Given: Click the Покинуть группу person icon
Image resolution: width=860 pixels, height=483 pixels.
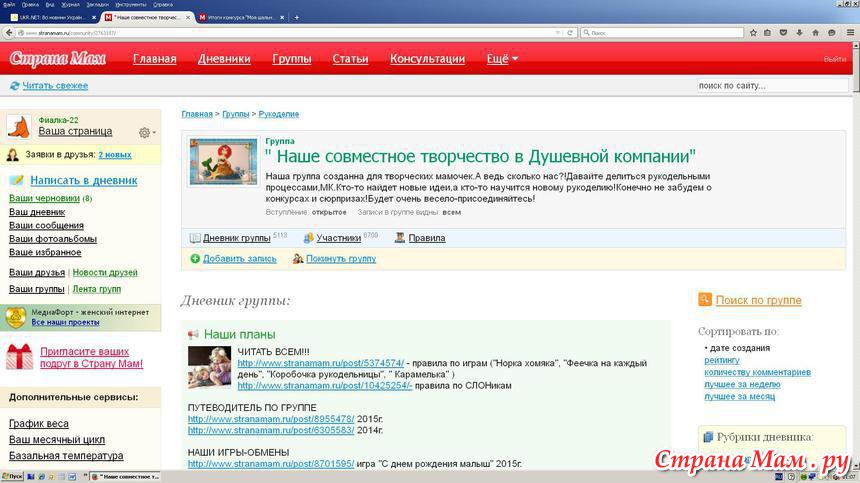Looking at the screenshot, I should click(298, 259).
